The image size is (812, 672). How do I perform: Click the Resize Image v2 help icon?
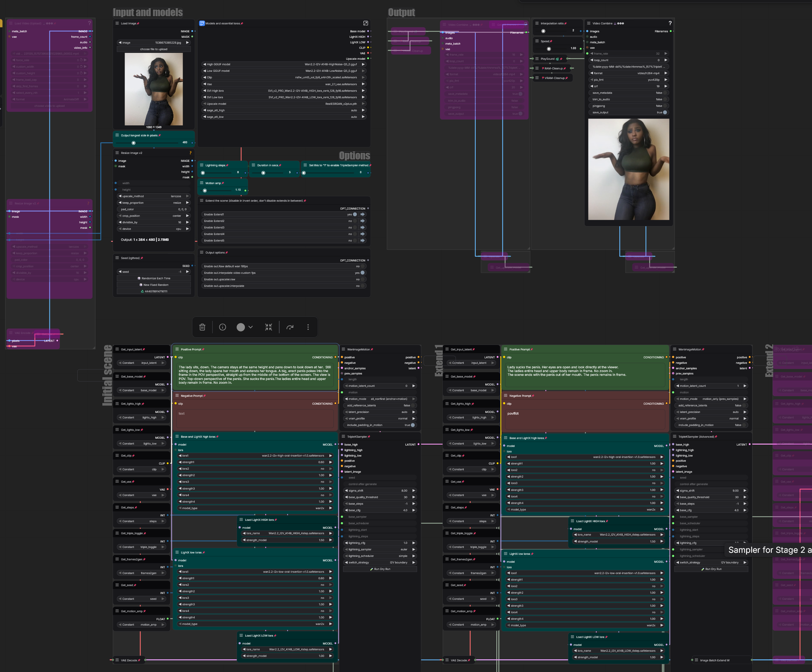coord(190,153)
